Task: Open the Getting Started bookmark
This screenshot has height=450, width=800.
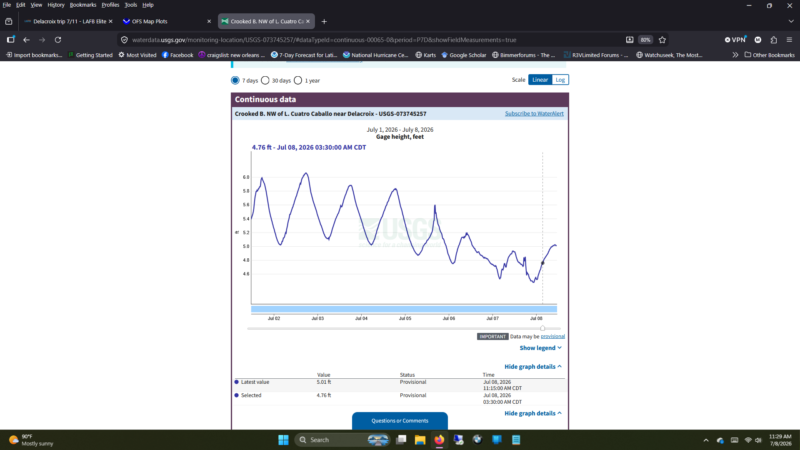Action: click(x=90, y=55)
